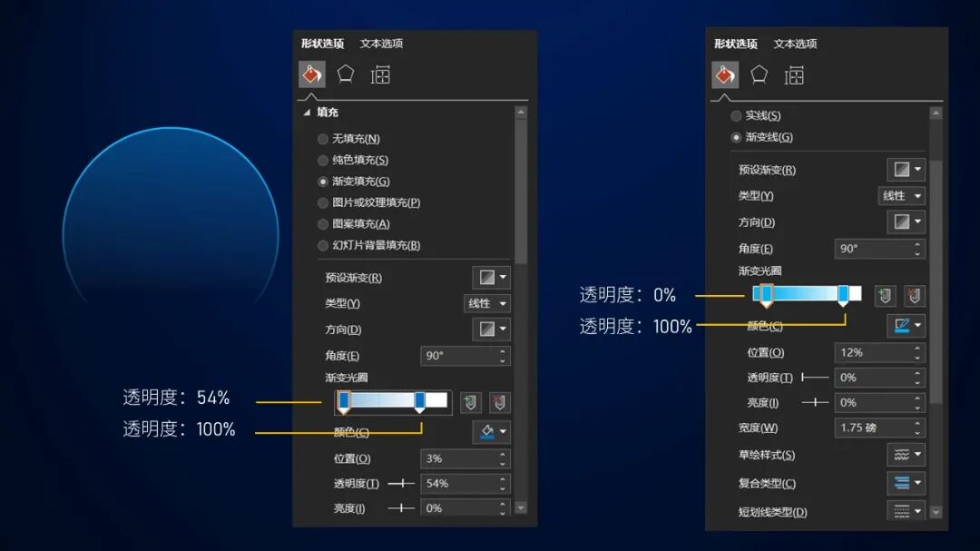Screen dimensions: 980x551
Task: Click left panel scrollbar up arrow
Action: [x=521, y=113]
